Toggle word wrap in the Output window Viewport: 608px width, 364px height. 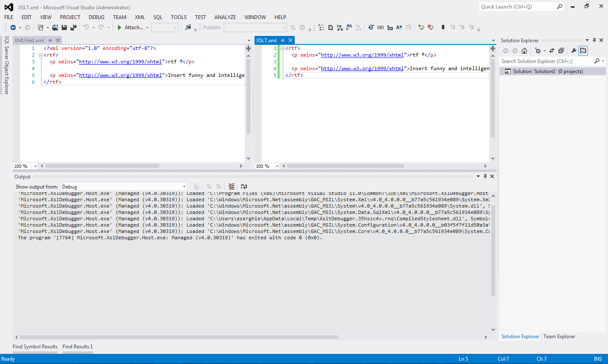point(244,186)
